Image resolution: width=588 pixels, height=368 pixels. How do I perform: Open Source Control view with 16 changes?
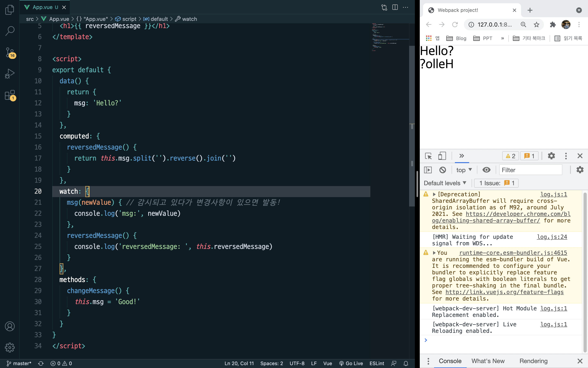(10, 52)
